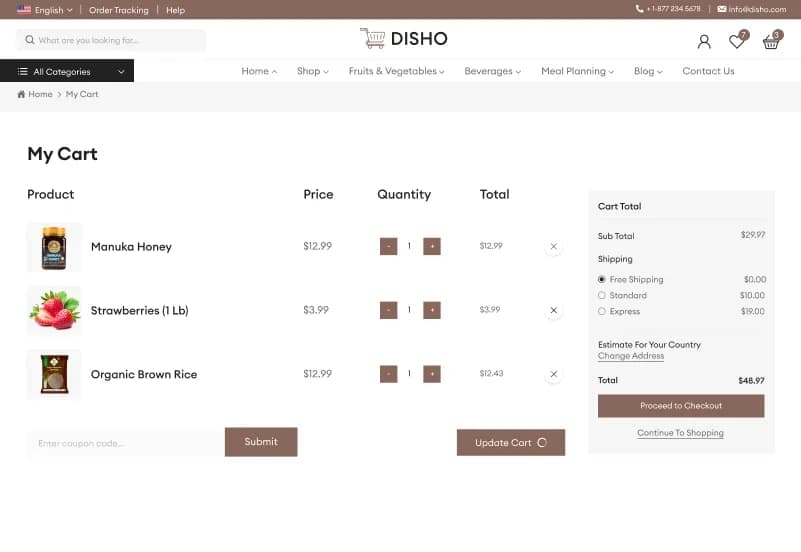Click the phone number icon
The image size is (801, 552).
pos(639,9)
